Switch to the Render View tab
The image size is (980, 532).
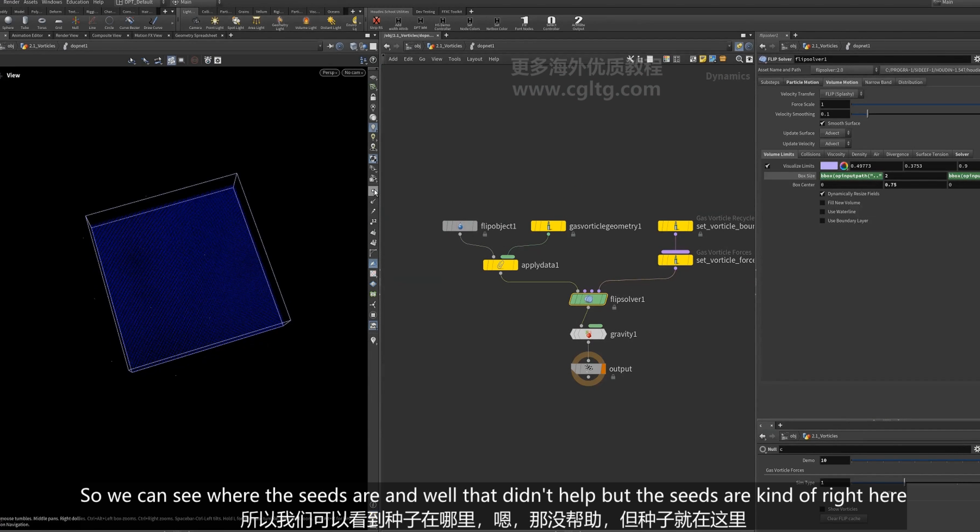pos(67,35)
